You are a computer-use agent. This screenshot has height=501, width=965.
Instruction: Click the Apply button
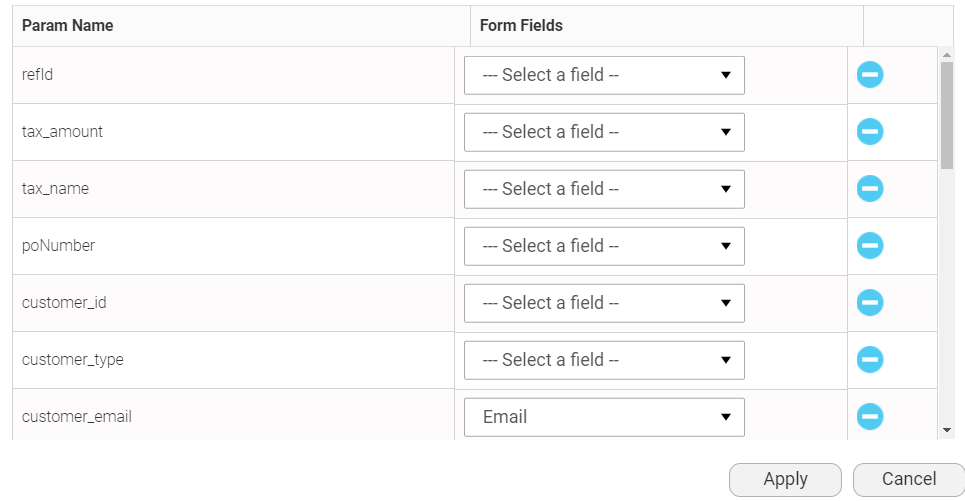click(785, 479)
